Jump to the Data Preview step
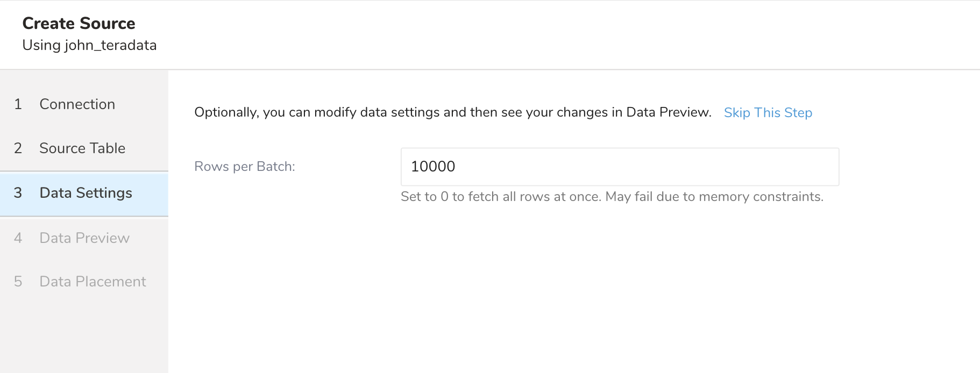The height and width of the screenshot is (373, 980). (84, 238)
